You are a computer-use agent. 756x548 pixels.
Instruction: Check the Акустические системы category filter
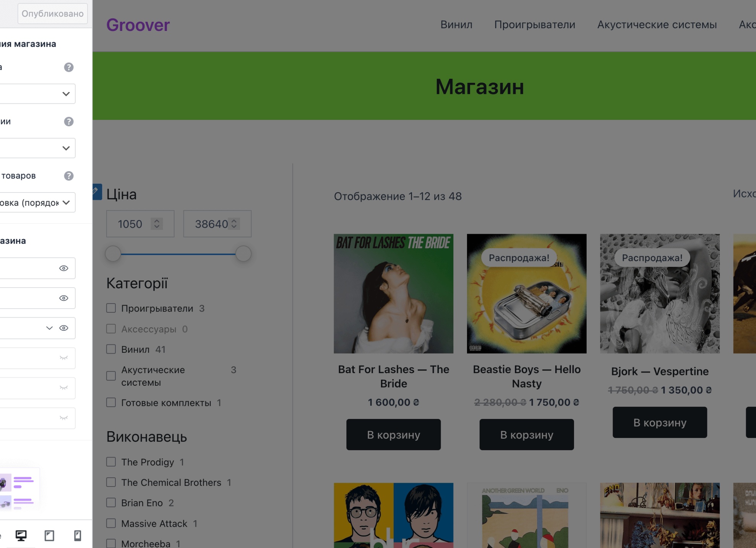pyautogui.click(x=111, y=376)
